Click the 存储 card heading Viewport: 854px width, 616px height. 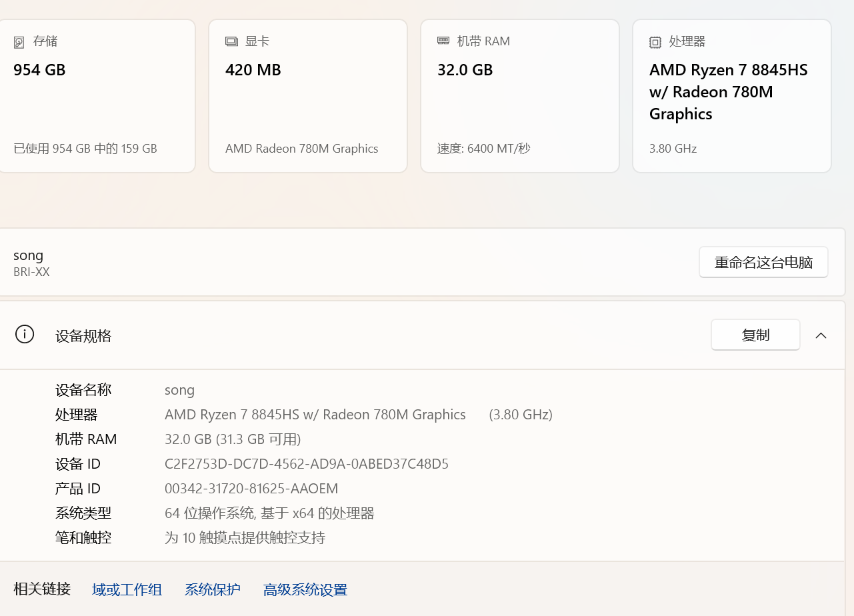[45, 41]
